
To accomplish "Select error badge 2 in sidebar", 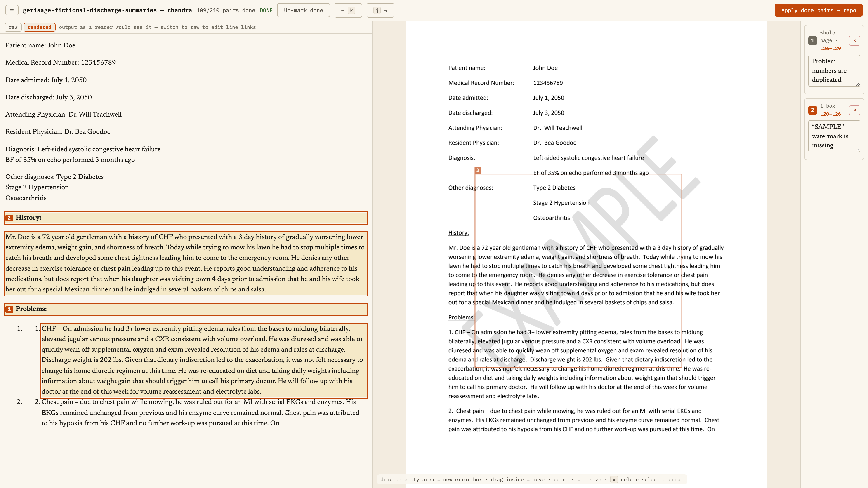I will point(812,110).
